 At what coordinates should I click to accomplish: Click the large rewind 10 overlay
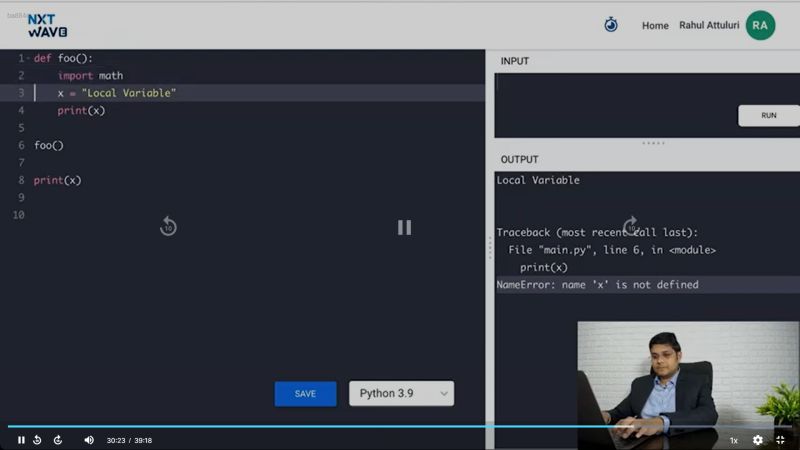click(x=168, y=226)
